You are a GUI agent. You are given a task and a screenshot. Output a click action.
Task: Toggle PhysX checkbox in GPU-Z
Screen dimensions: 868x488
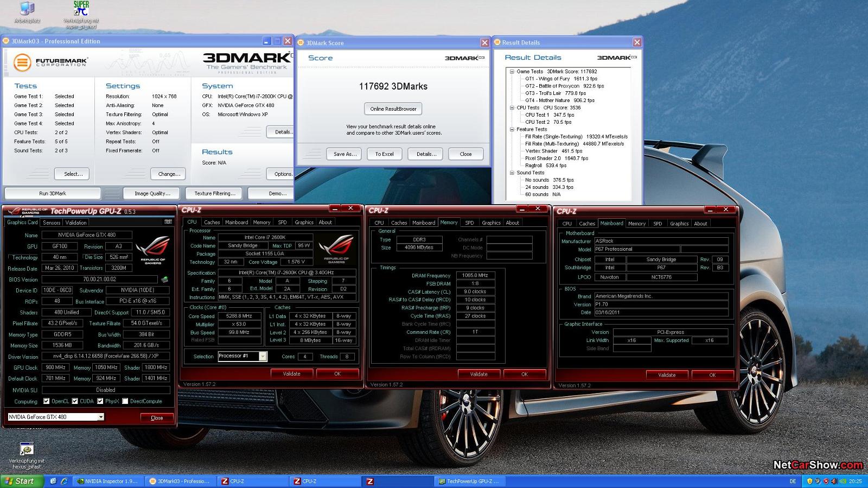coord(100,401)
